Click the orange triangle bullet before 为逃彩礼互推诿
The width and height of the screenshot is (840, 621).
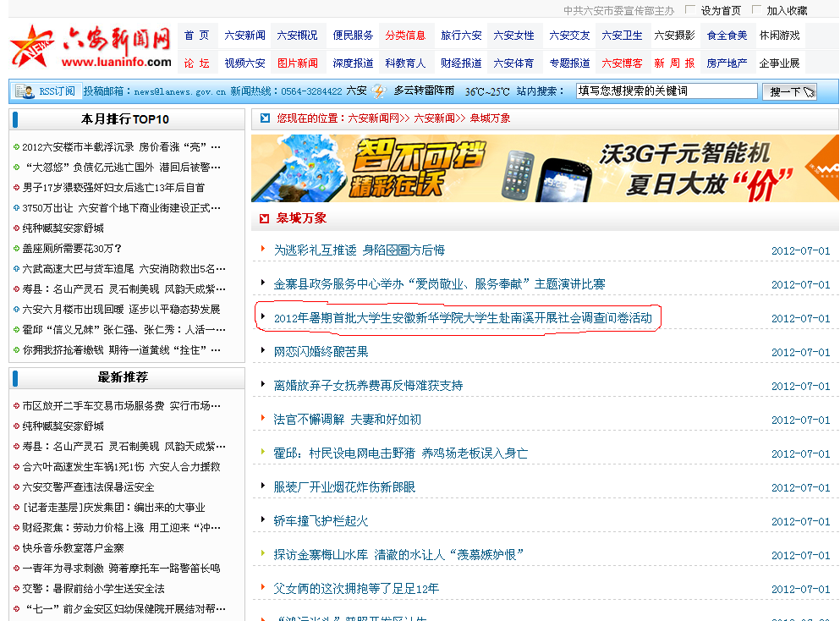point(263,250)
